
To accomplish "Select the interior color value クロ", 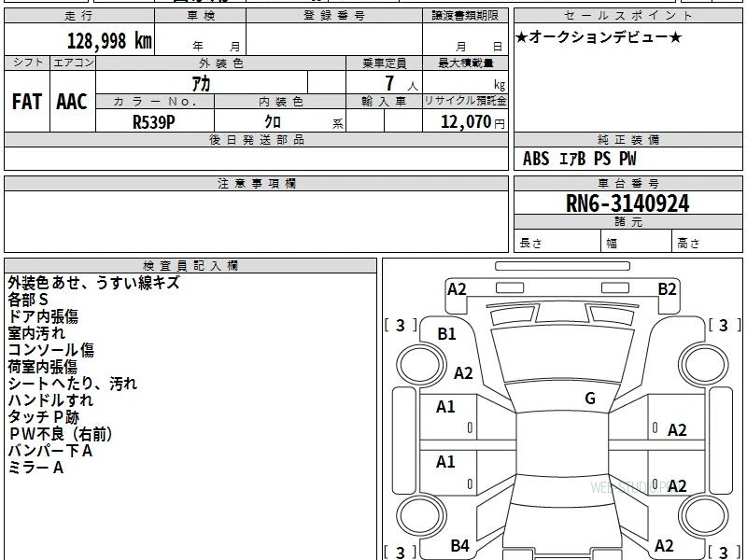I will pyautogui.click(x=273, y=122).
